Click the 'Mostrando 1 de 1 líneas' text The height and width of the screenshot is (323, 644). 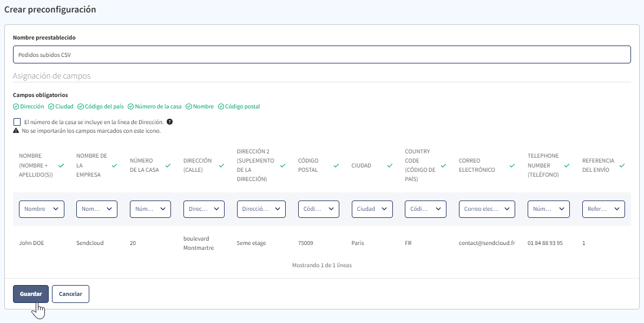pyautogui.click(x=322, y=266)
